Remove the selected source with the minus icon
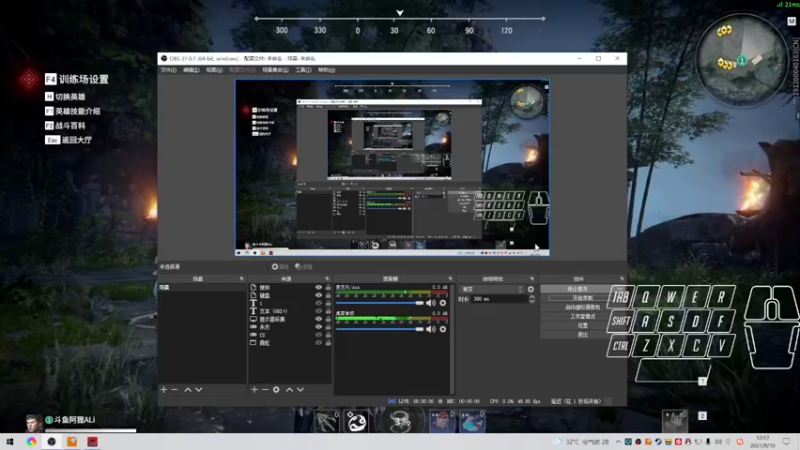The image size is (800, 450). coord(265,389)
